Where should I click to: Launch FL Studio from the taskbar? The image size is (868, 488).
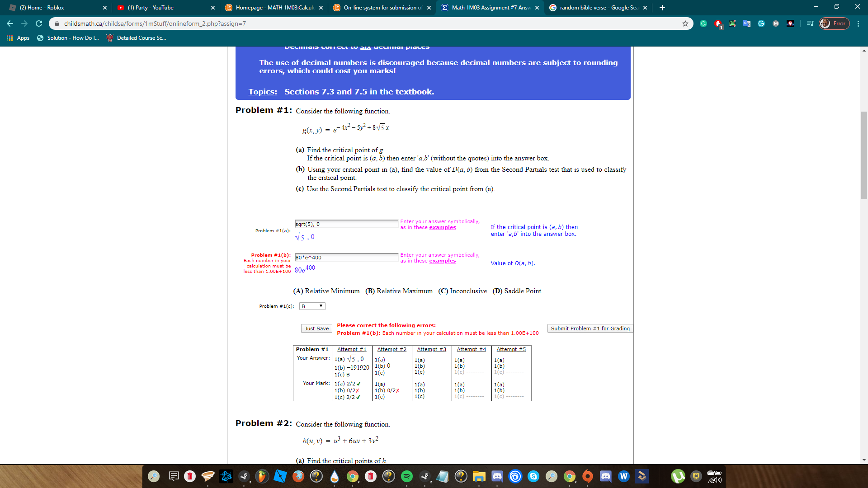click(262, 476)
